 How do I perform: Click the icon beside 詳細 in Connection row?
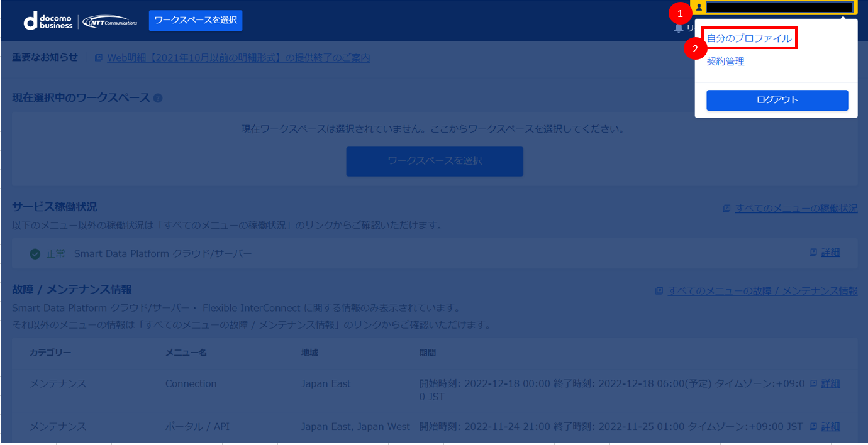click(813, 383)
